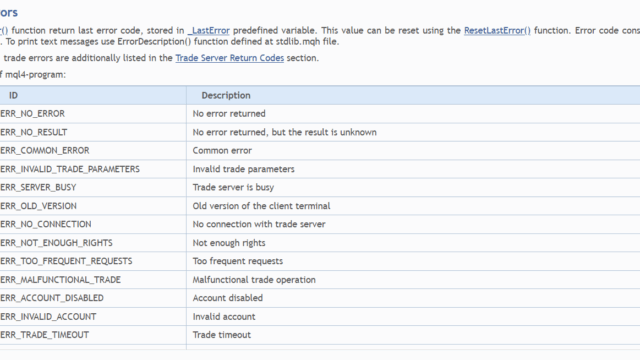Select ERR_COMMON_ERROR identifier
The image size is (640, 360).
pyautogui.click(x=44, y=151)
